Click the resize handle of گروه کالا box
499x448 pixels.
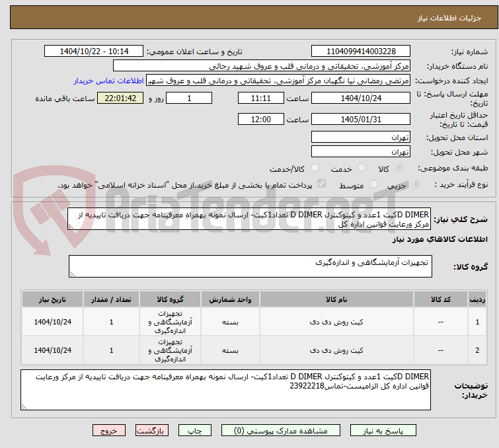(72, 274)
